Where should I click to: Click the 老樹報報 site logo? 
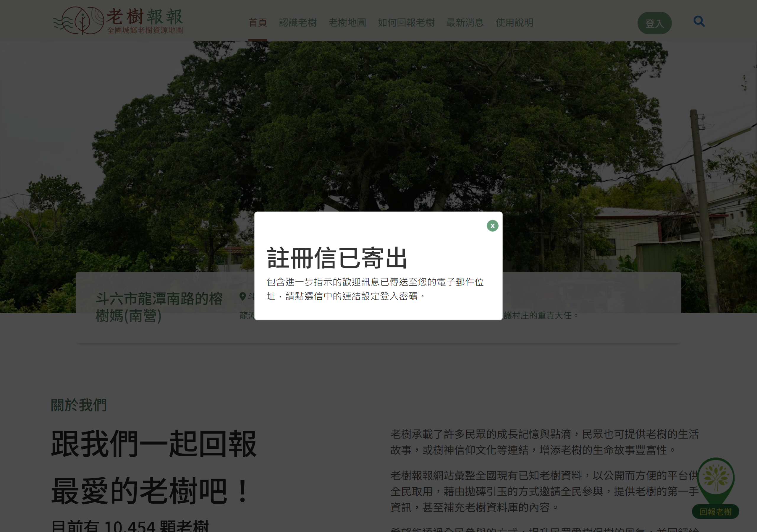[118, 20]
